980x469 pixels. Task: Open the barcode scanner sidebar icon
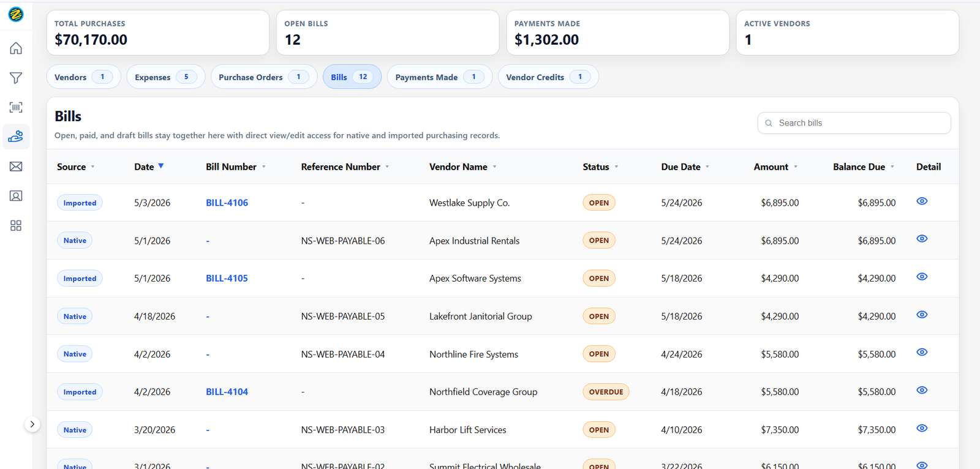coord(16,107)
